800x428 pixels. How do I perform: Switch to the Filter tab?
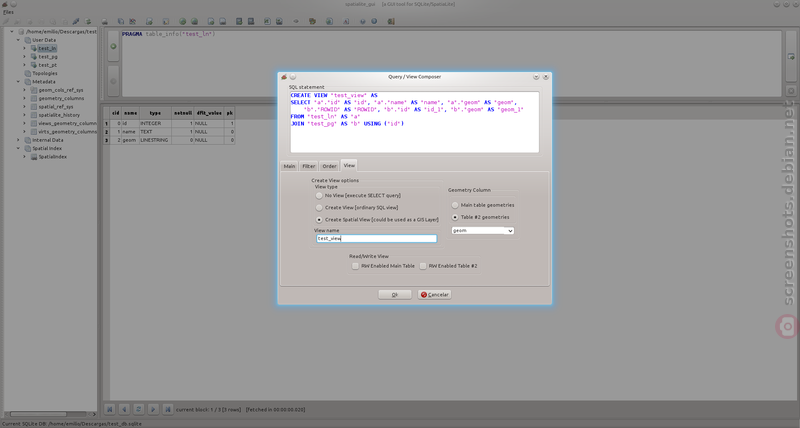pos(309,166)
